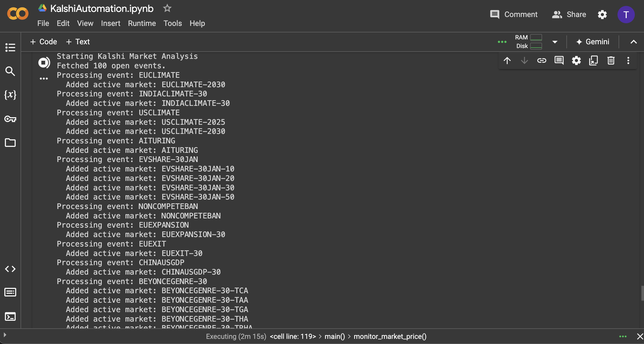Add a comment on the cell
This screenshot has height=344, width=644.
click(x=559, y=60)
